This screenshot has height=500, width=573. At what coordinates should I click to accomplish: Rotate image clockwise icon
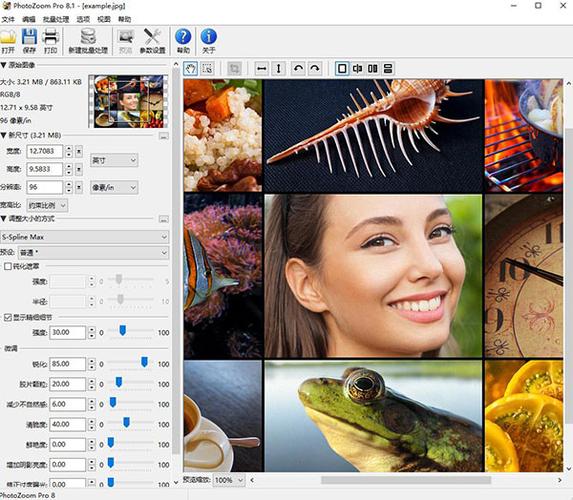315,68
